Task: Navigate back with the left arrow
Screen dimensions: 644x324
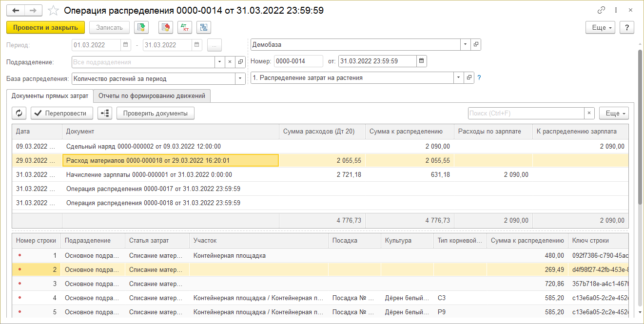Action: point(16,10)
